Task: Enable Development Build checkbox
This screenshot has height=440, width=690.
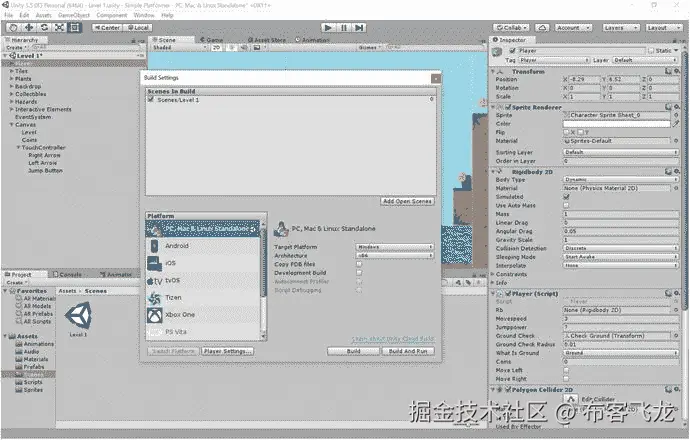Action: tap(359, 273)
